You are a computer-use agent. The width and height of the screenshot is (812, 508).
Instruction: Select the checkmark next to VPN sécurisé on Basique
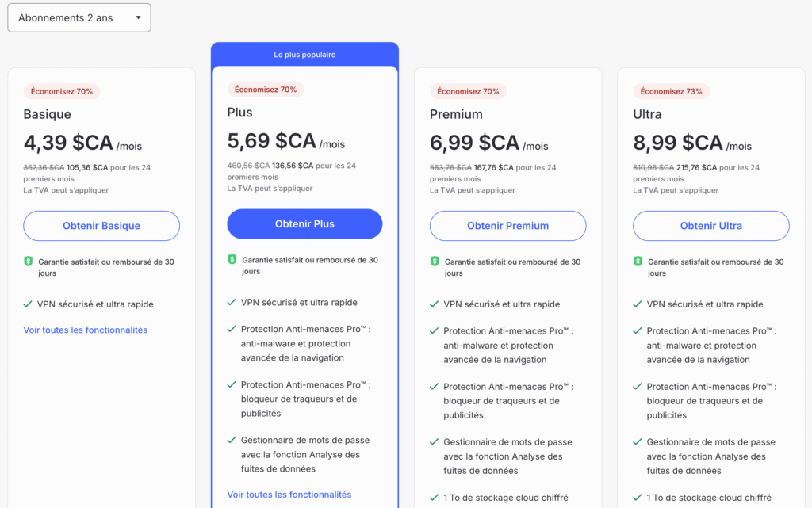27,304
